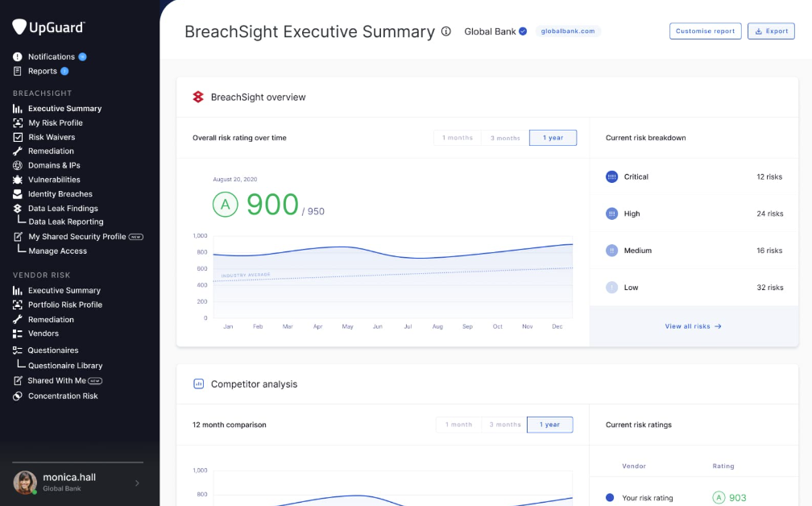Select 3 months in competitor comparison
This screenshot has width=812, height=506.
pos(504,425)
